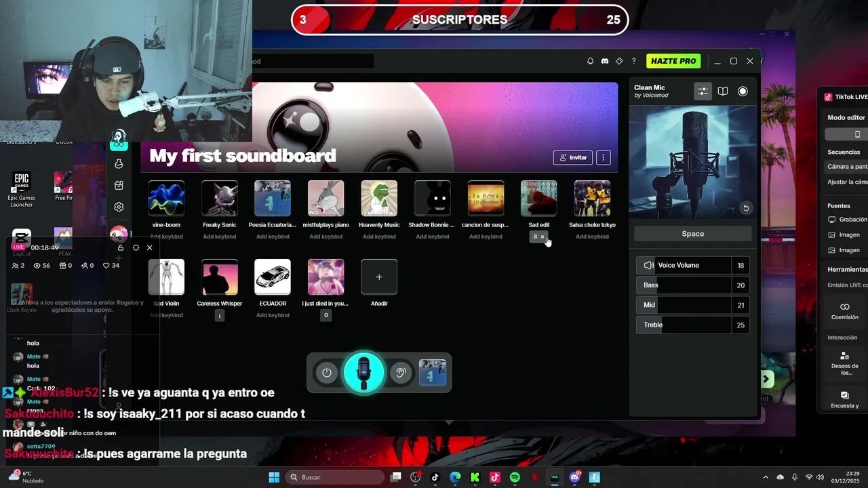Play the ECUADOR car sound

[x=273, y=277]
